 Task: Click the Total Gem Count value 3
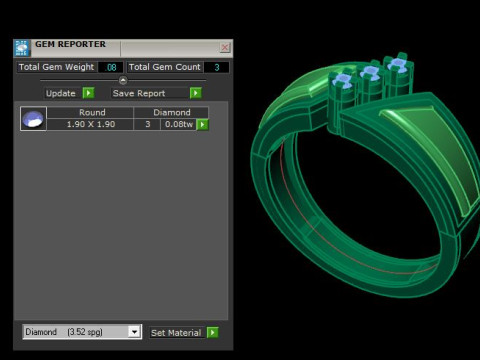[x=217, y=67]
